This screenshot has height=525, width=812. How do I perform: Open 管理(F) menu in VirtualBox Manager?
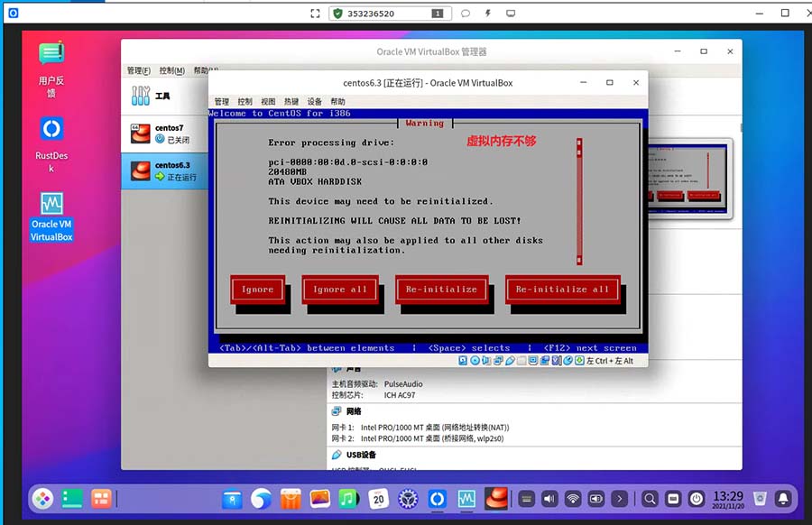click(x=139, y=70)
